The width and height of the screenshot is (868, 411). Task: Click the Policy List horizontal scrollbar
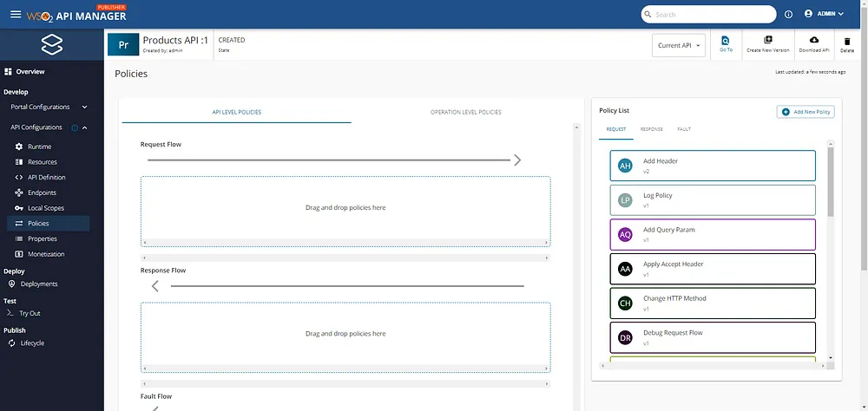[x=713, y=366]
